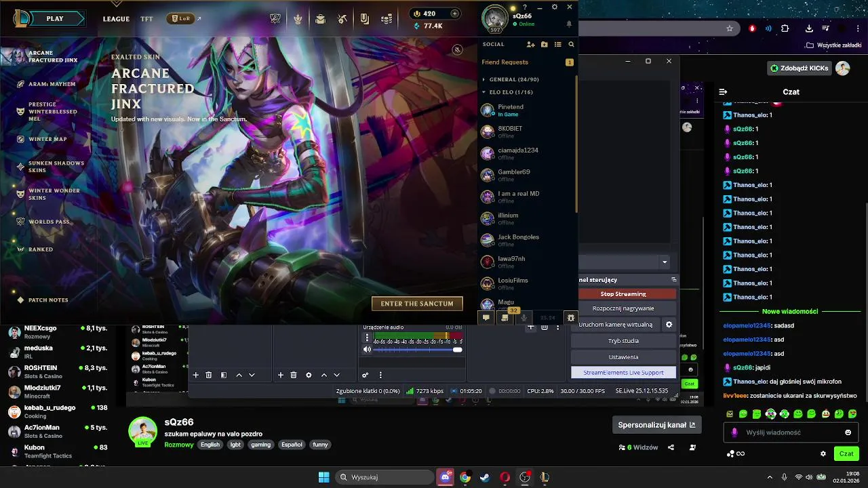
Task: Open OBS control panel dock menu
Action: [x=673, y=279]
